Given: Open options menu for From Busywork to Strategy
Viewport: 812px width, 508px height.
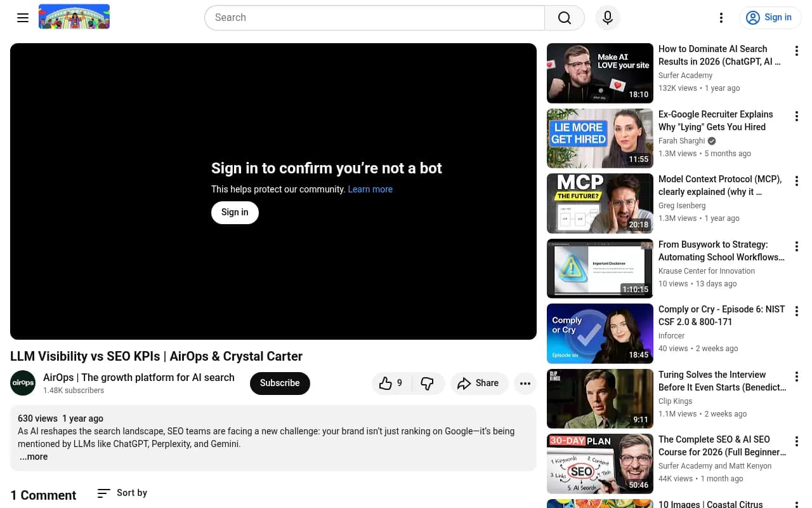Looking at the screenshot, I should (x=797, y=246).
